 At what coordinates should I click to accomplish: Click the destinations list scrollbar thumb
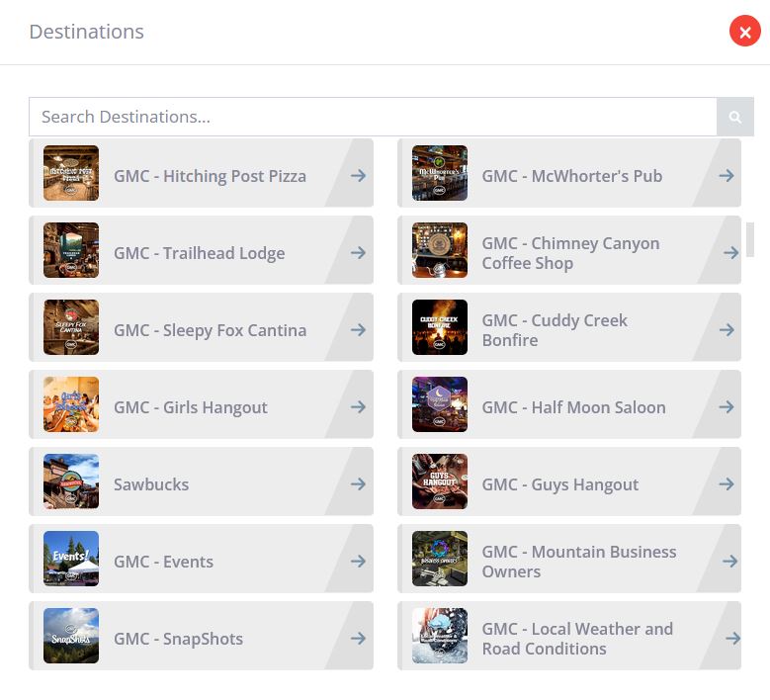tap(750, 238)
